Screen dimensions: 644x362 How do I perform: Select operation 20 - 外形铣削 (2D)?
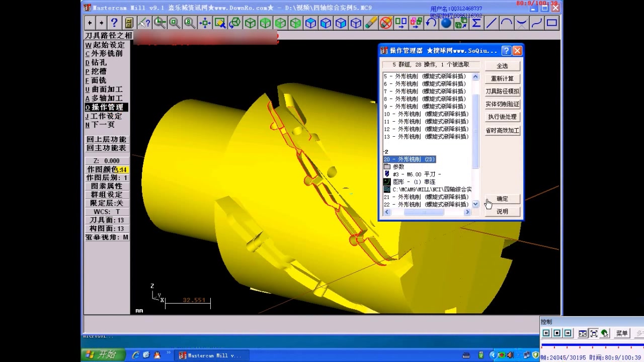click(410, 159)
